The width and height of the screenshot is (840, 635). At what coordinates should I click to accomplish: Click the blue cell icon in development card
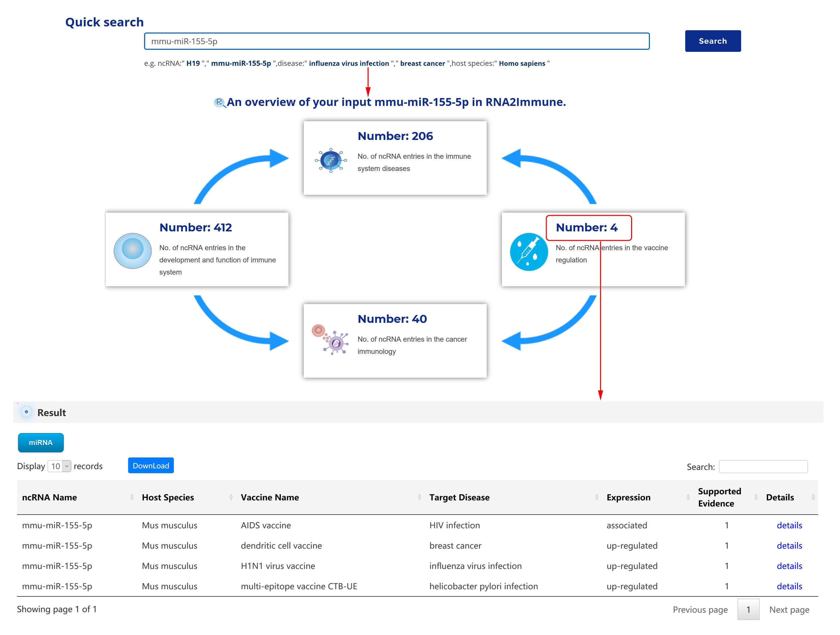point(132,250)
